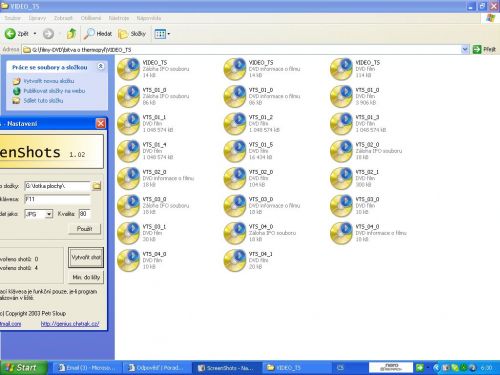Select the VTS_01_3 DVD film icon
The height and width of the screenshot is (375, 500).
tap(341, 124)
